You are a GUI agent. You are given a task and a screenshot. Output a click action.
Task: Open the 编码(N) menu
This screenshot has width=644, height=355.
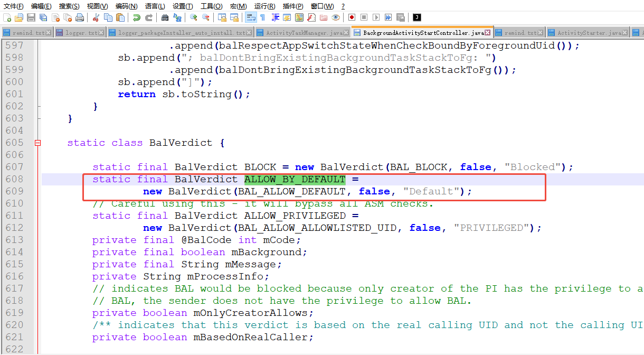click(126, 6)
